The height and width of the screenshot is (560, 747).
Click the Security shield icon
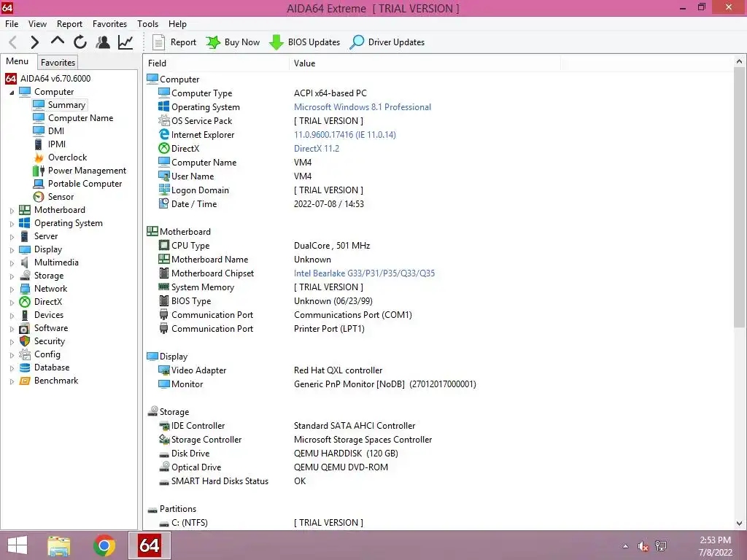pos(25,341)
